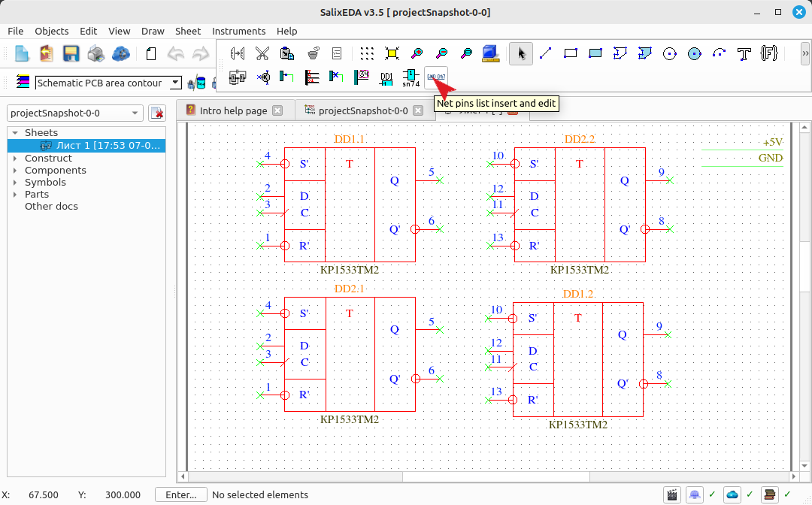Click the books library status icon
The image size is (812, 505).
[770, 495]
